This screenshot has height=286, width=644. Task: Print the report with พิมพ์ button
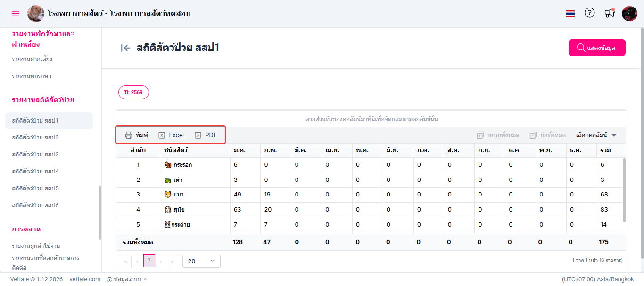[x=136, y=135]
